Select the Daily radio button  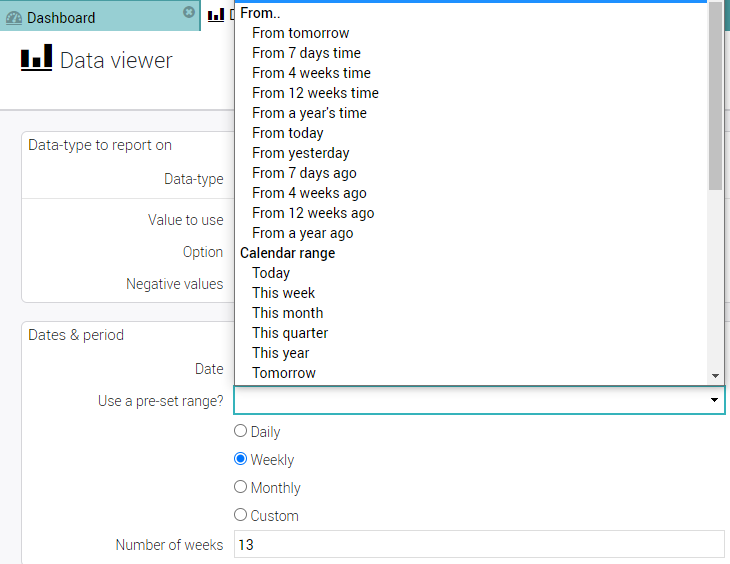[240, 431]
